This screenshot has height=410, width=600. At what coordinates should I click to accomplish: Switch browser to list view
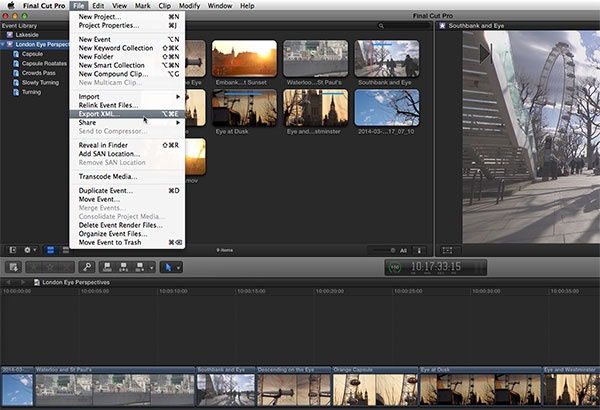point(65,250)
